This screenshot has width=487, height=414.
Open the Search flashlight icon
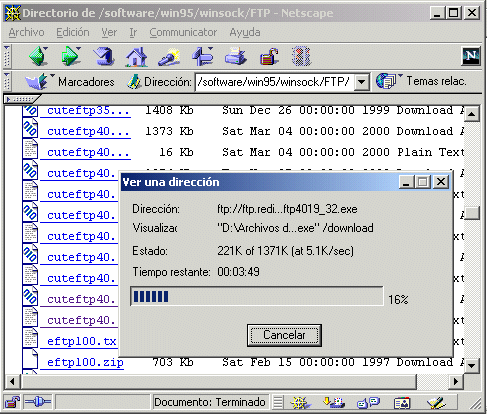169,56
